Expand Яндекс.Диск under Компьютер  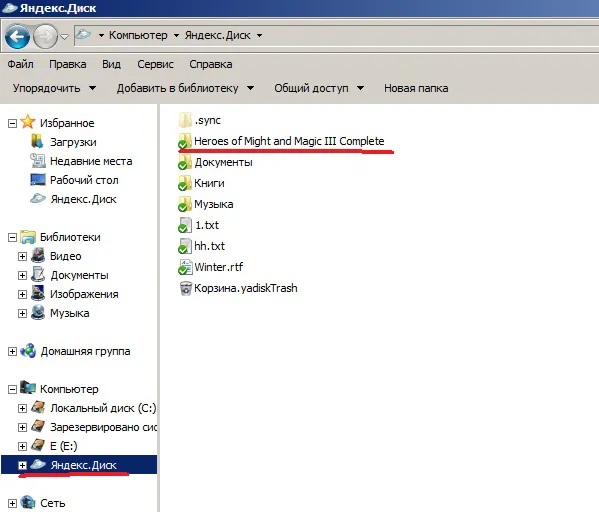[23, 465]
